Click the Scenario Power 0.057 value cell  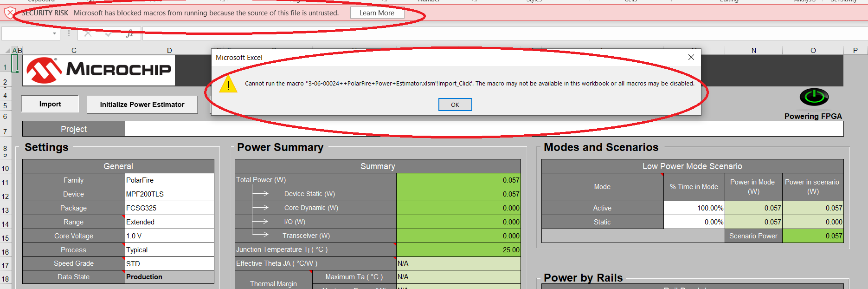(x=813, y=236)
